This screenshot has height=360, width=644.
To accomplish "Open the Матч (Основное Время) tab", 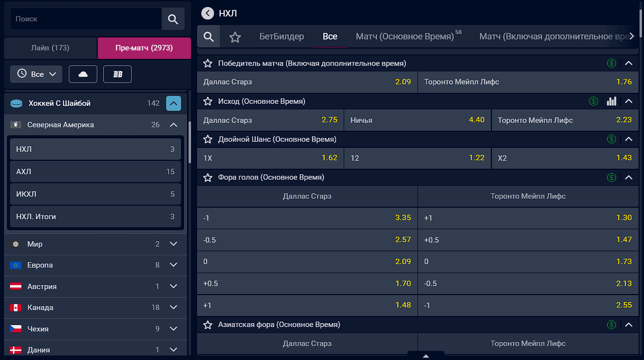I will [408, 36].
